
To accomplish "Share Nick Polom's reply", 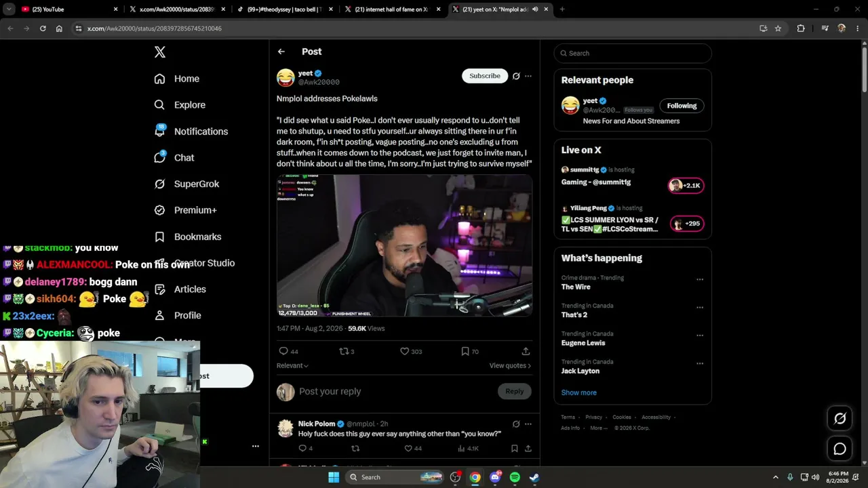I will (528, 448).
